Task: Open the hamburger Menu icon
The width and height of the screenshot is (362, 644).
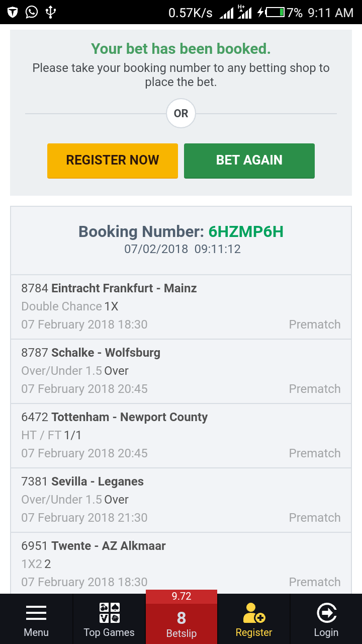Action: click(36, 613)
